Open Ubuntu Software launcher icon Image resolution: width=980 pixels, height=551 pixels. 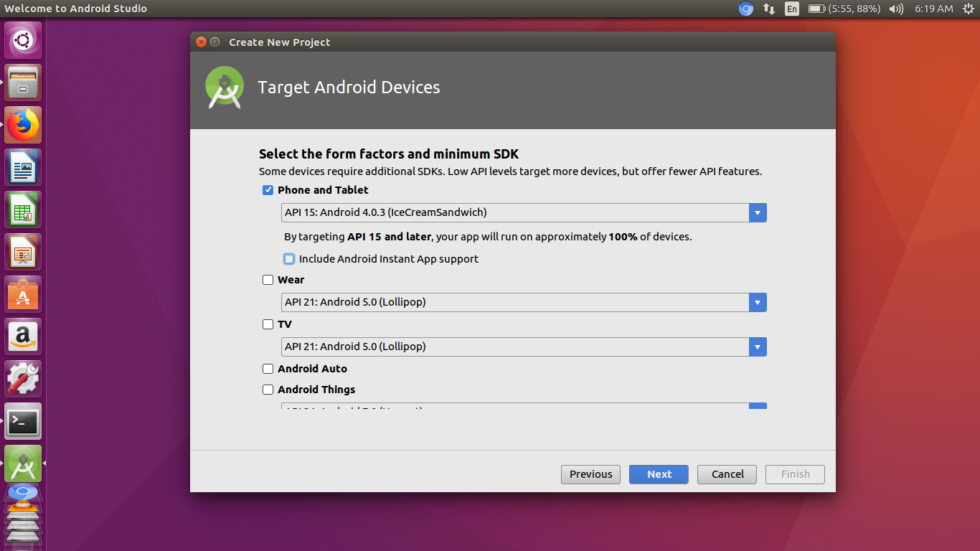pos(23,294)
